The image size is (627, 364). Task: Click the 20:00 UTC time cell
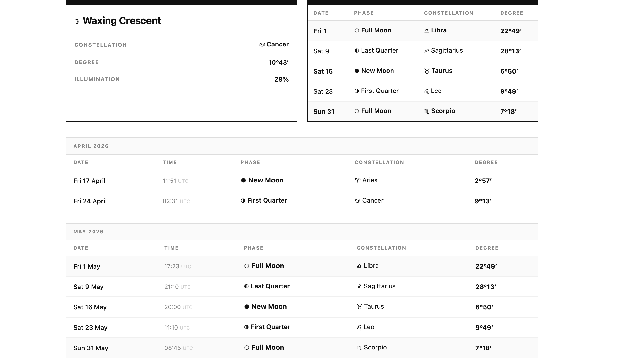[179, 307]
